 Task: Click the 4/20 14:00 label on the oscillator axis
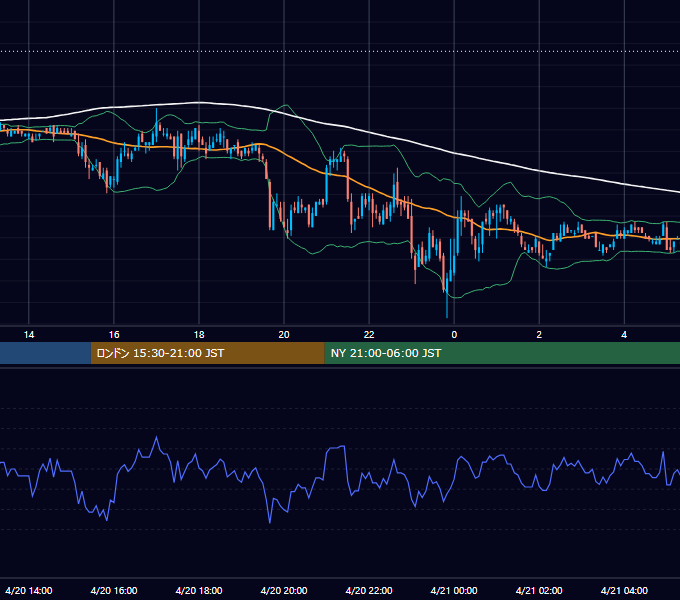point(29,590)
